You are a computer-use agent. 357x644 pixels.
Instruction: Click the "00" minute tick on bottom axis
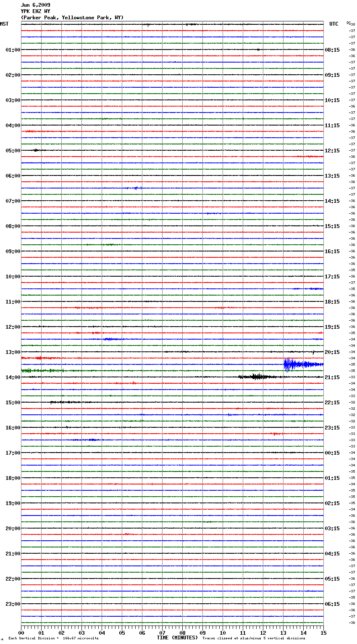pos(21,633)
